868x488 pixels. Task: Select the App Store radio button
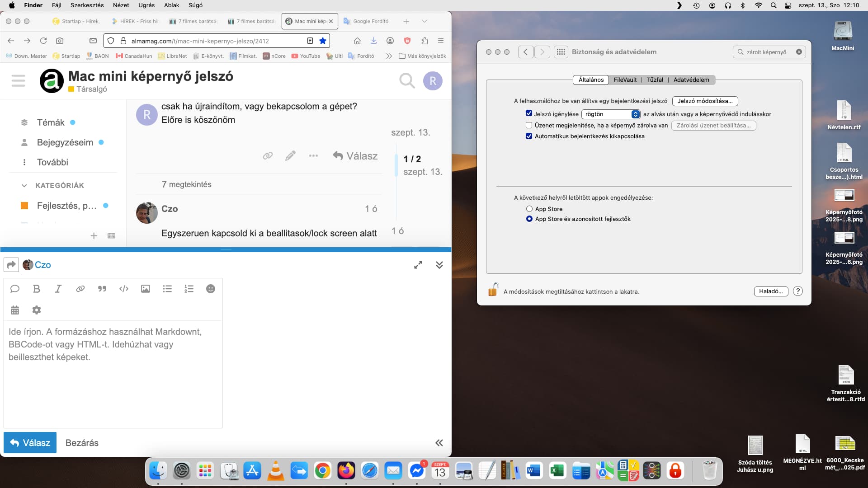[529, 209]
